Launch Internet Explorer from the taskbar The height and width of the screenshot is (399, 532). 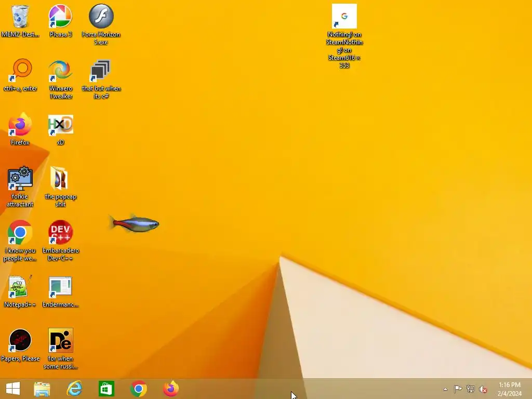coord(74,389)
